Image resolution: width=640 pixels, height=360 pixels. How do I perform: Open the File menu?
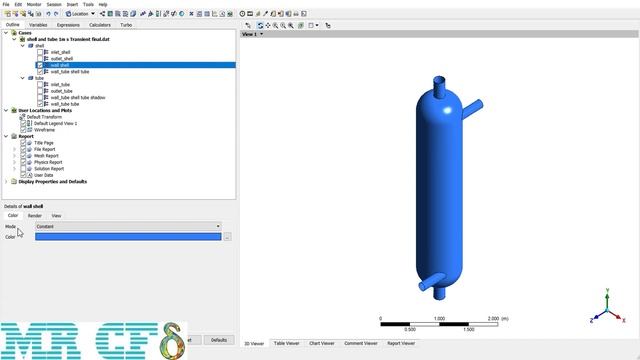[x=6, y=4]
